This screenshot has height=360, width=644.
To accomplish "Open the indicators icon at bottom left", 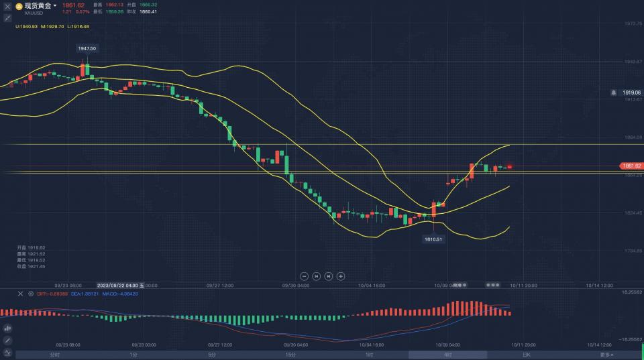I will (x=7, y=352).
